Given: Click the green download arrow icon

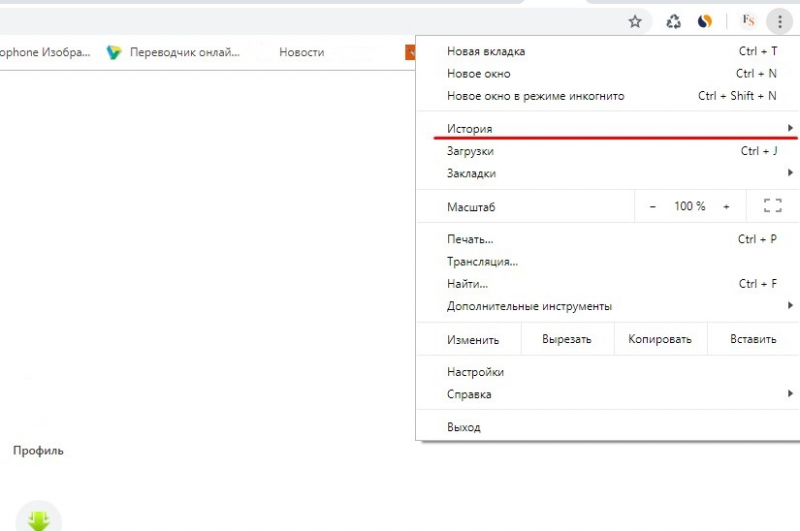Looking at the screenshot, I should pos(39,520).
